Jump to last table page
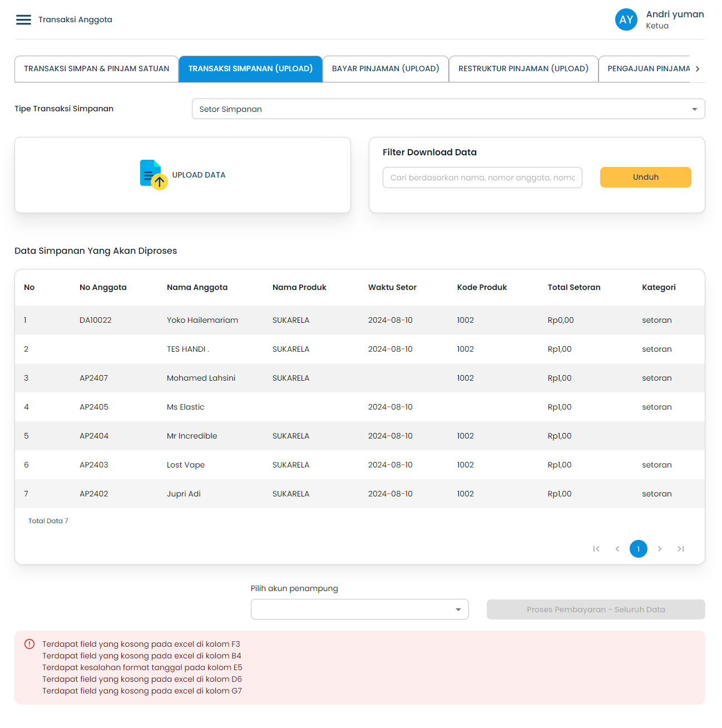This screenshot has height=728, width=722. pos(681,549)
